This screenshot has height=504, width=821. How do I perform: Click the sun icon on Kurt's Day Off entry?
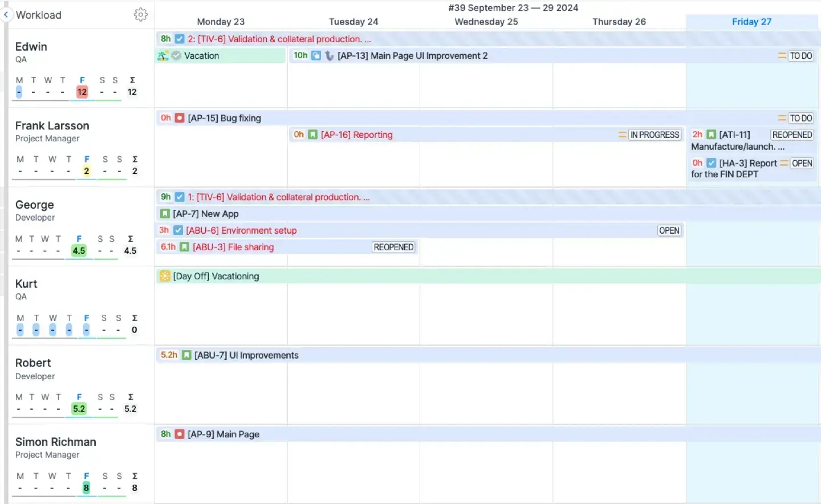[x=164, y=276]
